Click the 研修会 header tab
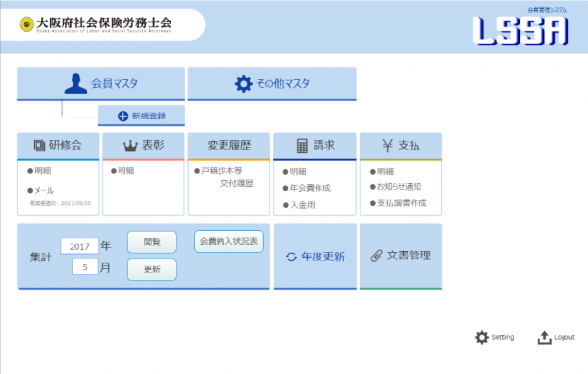The image size is (588, 374). coord(58,146)
